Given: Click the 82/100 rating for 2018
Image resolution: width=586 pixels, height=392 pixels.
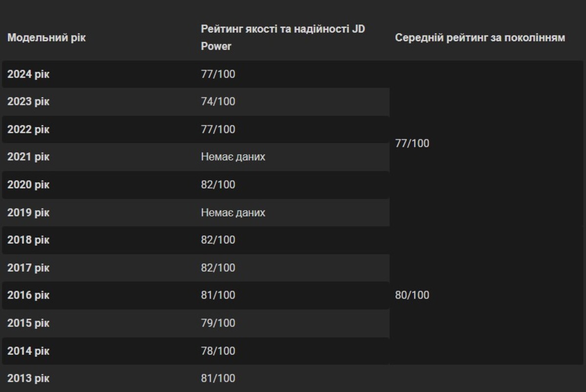Looking at the screenshot, I should tap(218, 240).
